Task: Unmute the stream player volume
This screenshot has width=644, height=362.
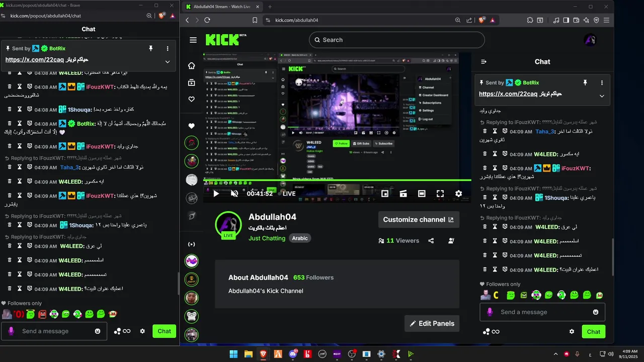Action: [x=234, y=194]
